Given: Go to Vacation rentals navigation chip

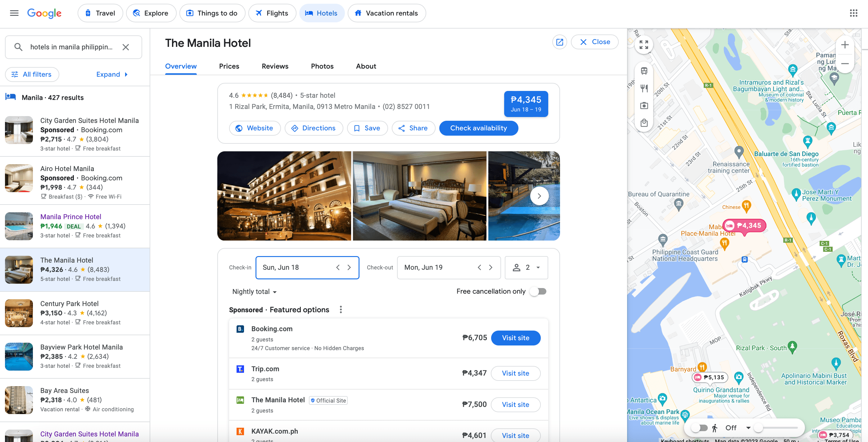Looking at the screenshot, I should pos(387,13).
